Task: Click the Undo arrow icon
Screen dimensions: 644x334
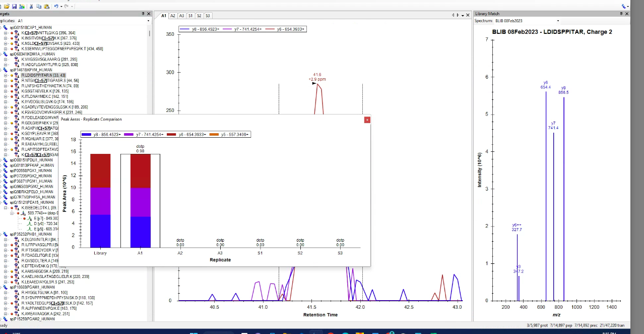Action: pyautogui.click(x=56, y=6)
